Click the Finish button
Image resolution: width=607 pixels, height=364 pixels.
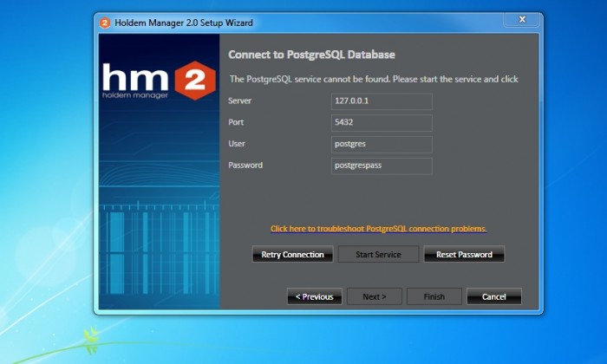434,296
